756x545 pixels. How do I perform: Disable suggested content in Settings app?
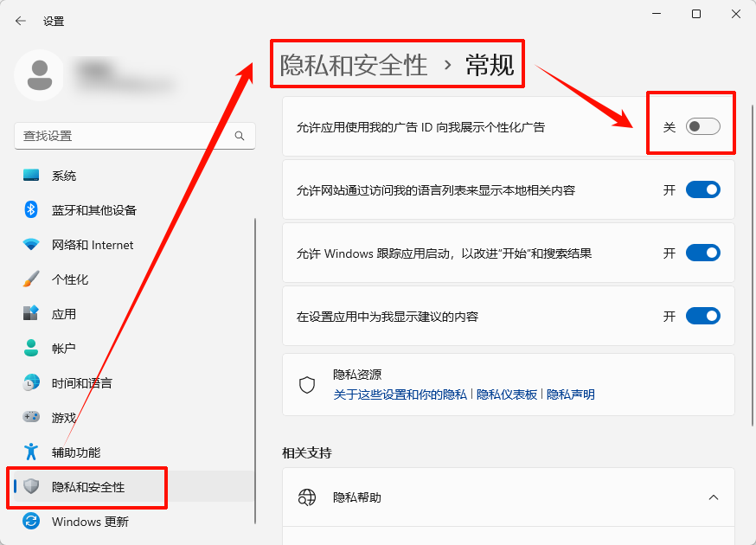(x=702, y=316)
